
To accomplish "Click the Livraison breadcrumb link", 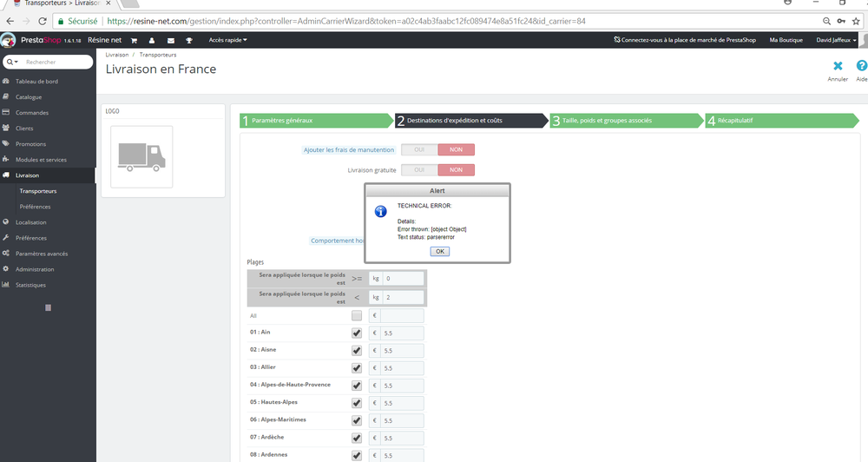I will click(117, 55).
